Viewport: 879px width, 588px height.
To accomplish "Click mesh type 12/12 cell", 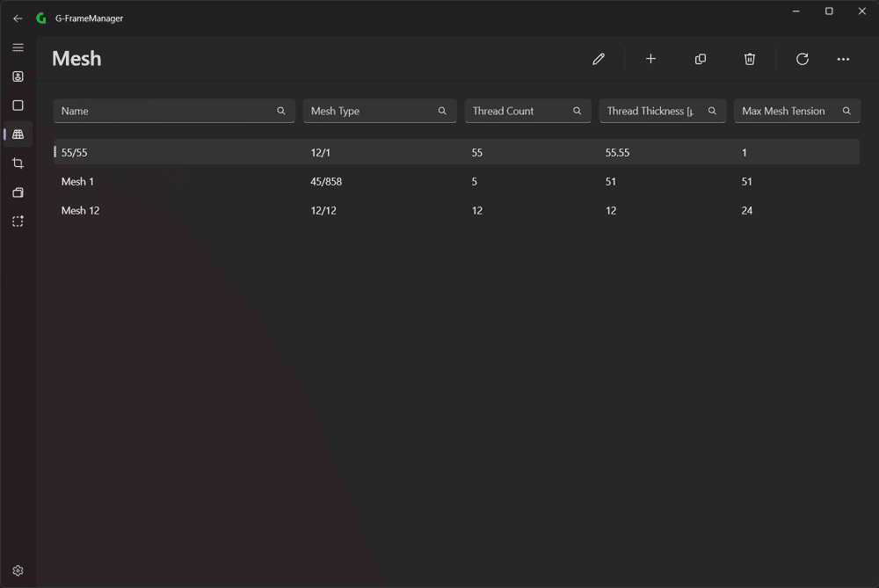I will pyautogui.click(x=323, y=211).
